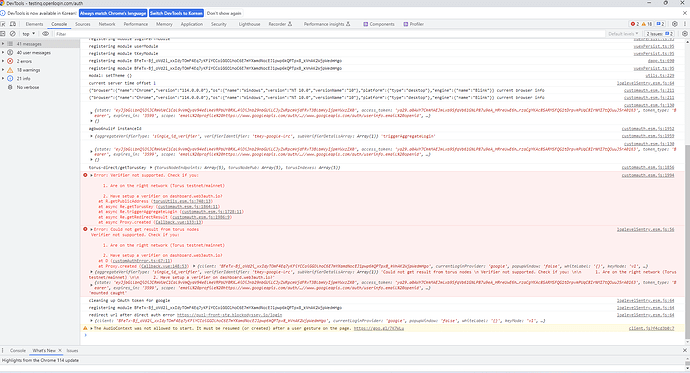Image resolution: width=690 pixels, height=373 pixels.
Task: Open the Performance tab
Action: 136,24
